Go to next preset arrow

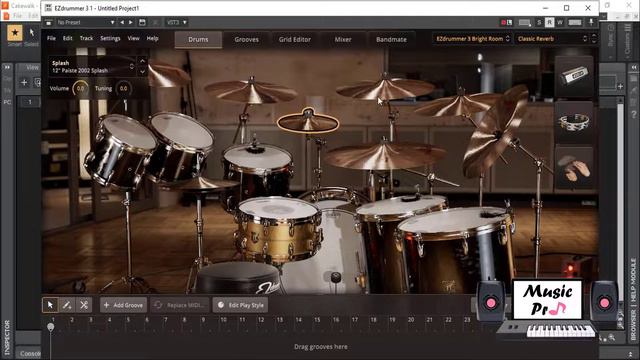[131, 22]
